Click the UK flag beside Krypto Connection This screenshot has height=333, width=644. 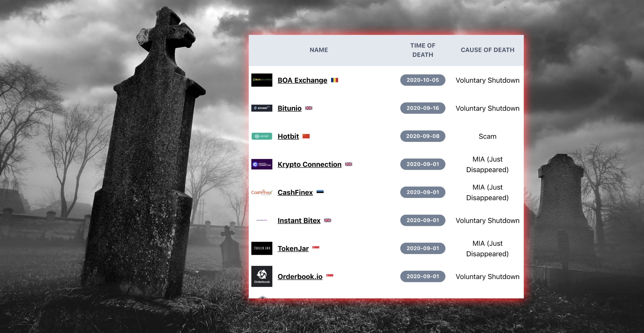click(x=349, y=164)
